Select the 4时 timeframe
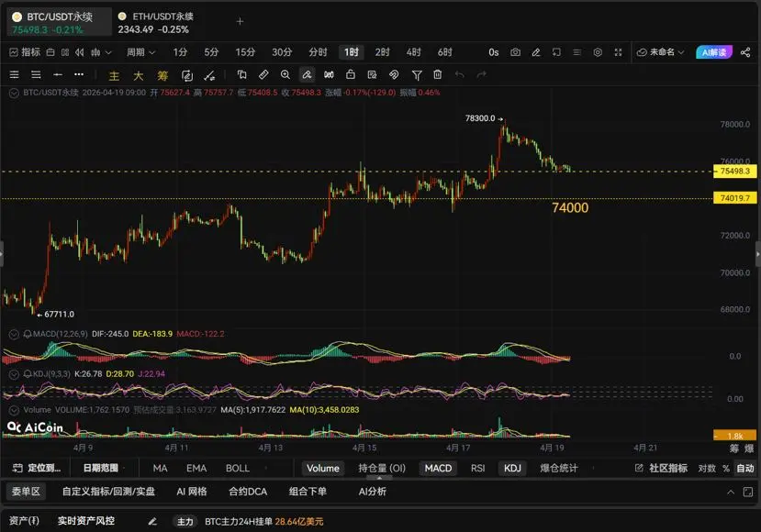761x532 pixels. point(413,52)
